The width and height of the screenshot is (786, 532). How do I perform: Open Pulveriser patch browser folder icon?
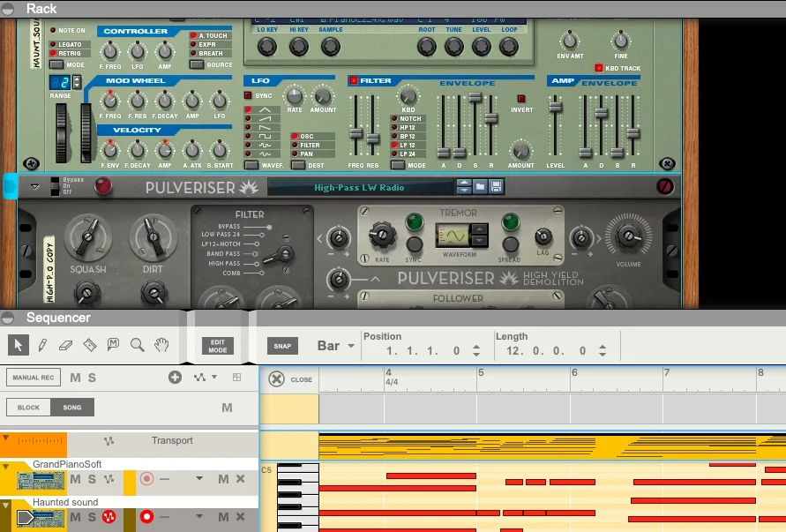(480, 186)
